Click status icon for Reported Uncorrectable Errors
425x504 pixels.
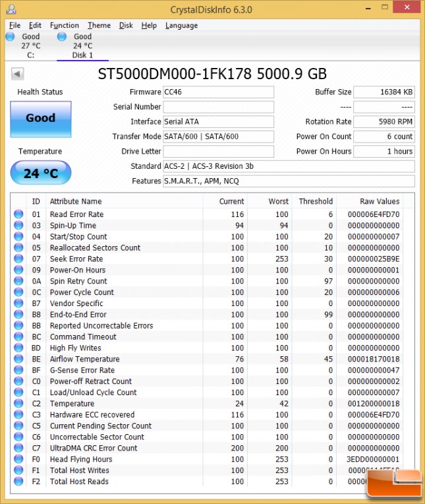(x=18, y=326)
